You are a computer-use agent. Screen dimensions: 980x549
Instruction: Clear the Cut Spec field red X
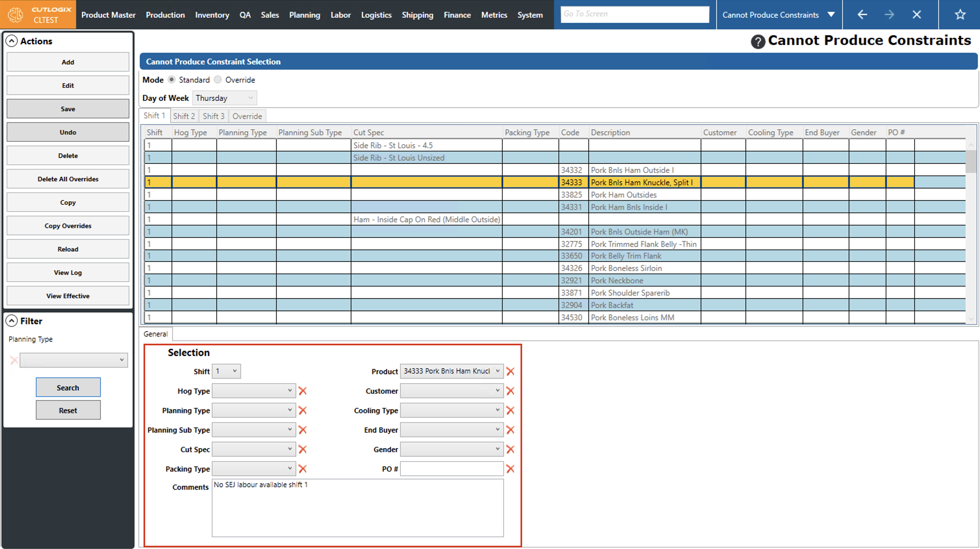[302, 449]
